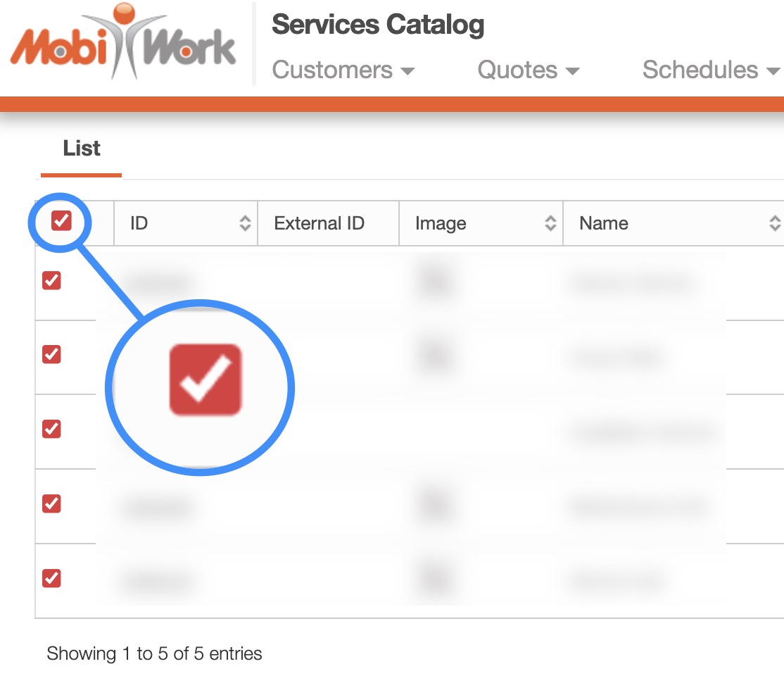Click the MobiWork logo
Screen dimensions: 784x683
123,44
